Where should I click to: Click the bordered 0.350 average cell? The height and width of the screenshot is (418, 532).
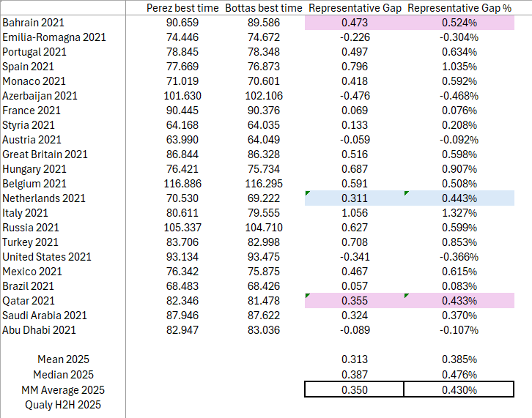tap(355, 389)
